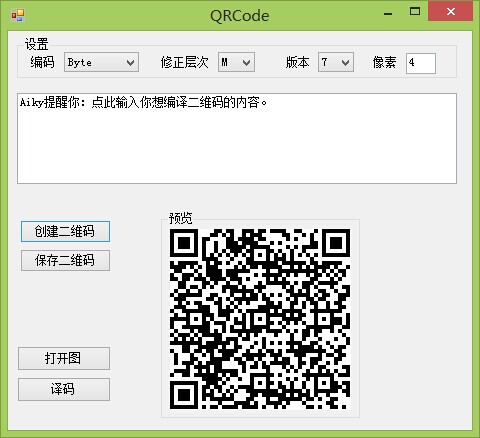Open the 编码 Byte encoding dropdown
This screenshot has height=438, width=480.
point(101,62)
